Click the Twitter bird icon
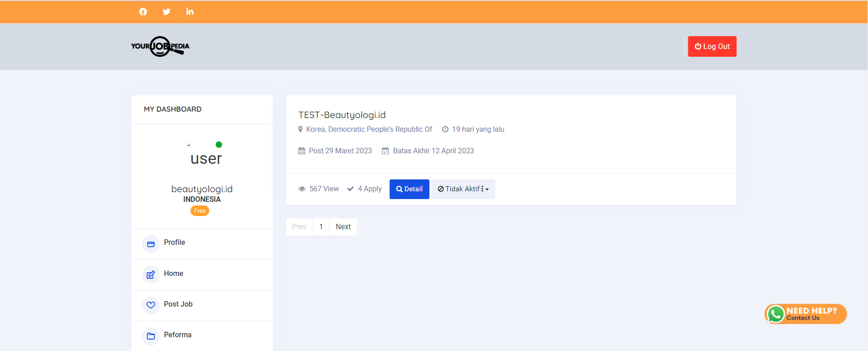The height and width of the screenshot is (351, 868). [x=167, y=12]
